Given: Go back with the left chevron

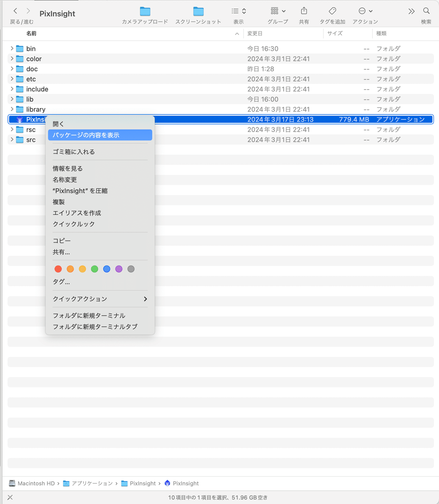Looking at the screenshot, I should pyautogui.click(x=15, y=11).
